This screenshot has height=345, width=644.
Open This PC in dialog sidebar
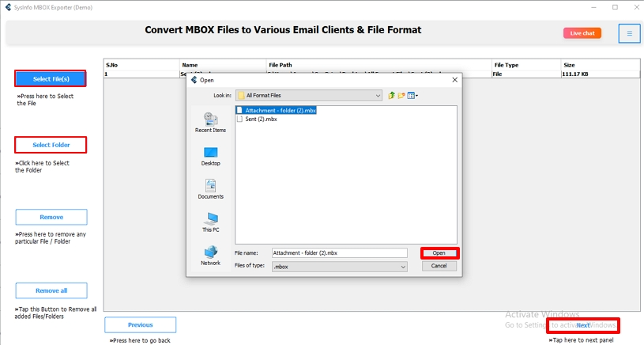coord(210,222)
